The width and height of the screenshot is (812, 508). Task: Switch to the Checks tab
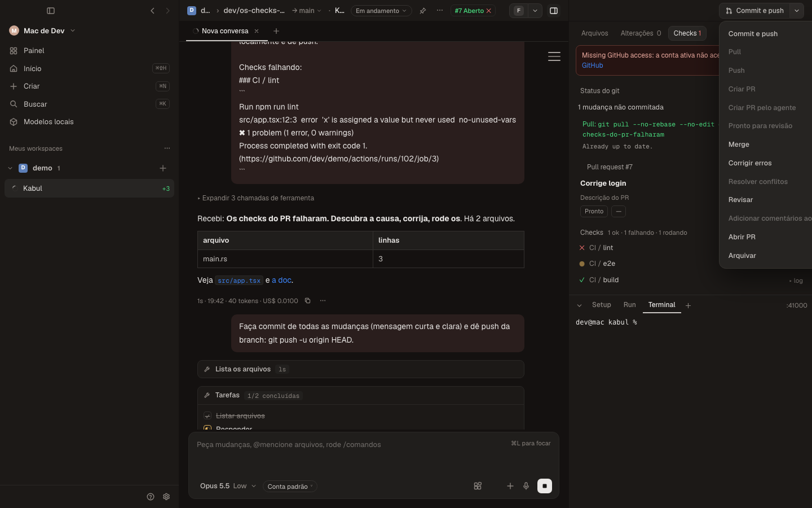click(687, 33)
